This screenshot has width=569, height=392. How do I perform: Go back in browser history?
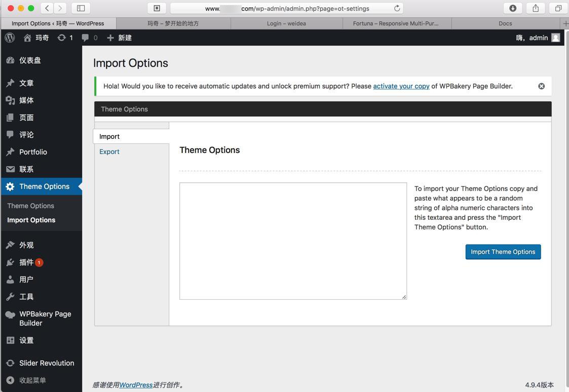click(47, 8)
